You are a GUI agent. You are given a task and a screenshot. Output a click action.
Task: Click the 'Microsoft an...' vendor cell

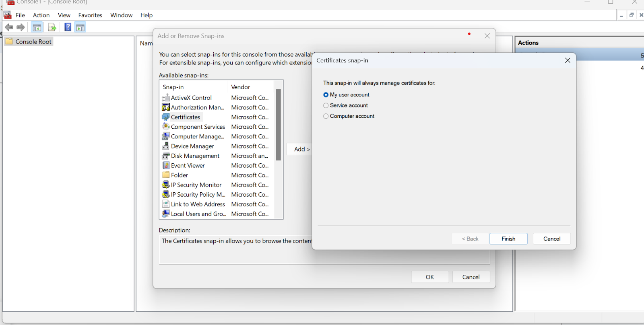point(250,156)
